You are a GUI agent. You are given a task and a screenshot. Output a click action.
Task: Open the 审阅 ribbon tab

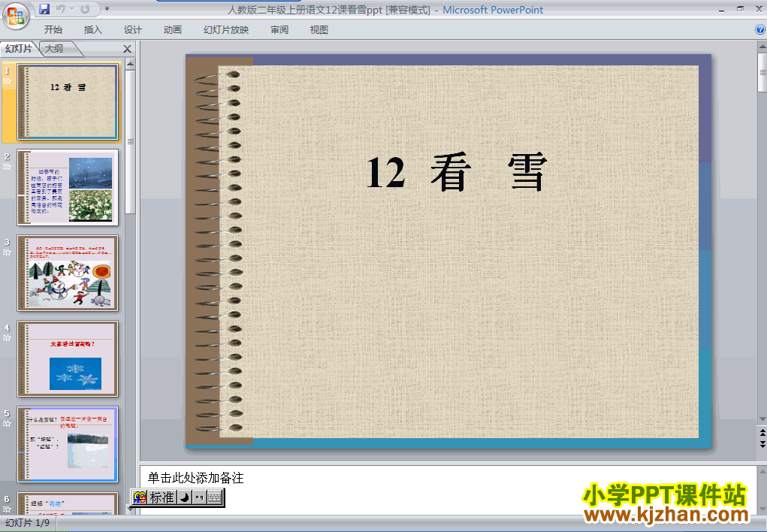click(x=279, y=30)
